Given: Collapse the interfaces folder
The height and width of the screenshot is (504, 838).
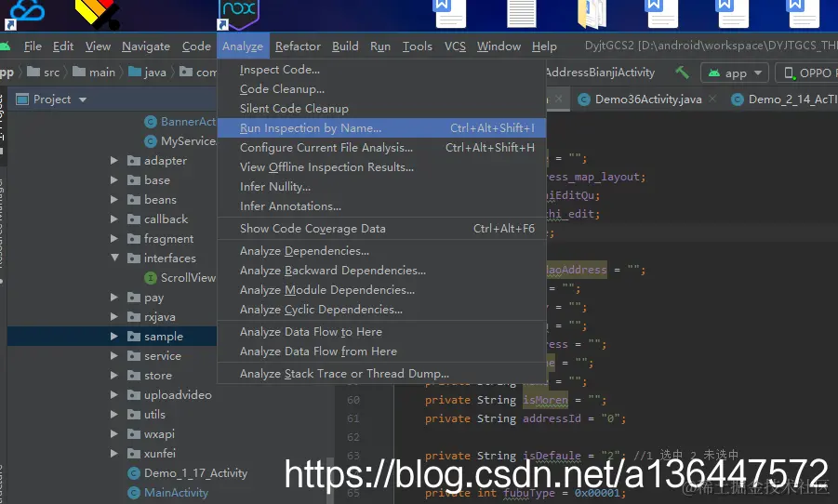Looking at the screenshot, I should pyautogui.click(x=114, y=258).
